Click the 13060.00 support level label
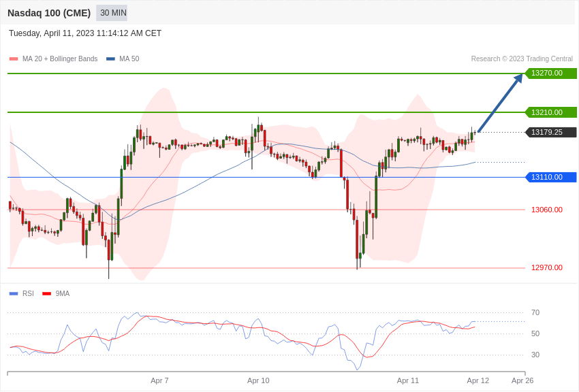 pyautogui.click(x=547, y=210)
